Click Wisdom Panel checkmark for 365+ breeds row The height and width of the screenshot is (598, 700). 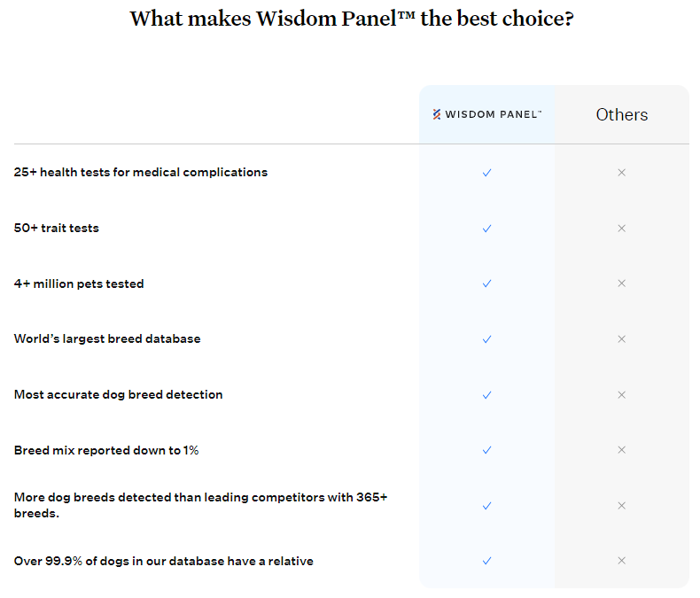click(x=486, y=506)
